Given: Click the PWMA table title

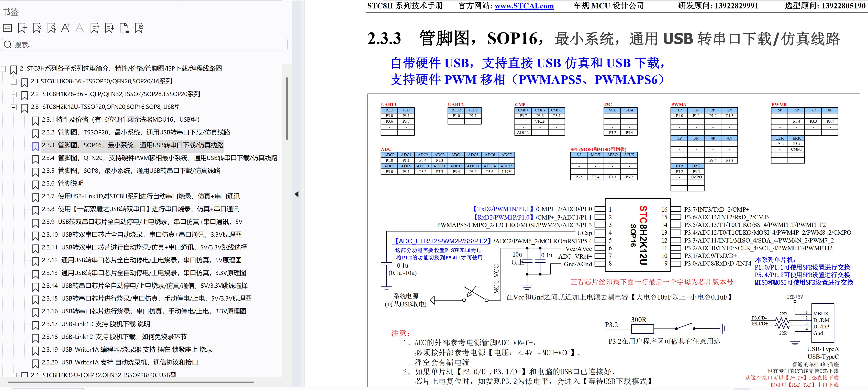Looking at the screenshot, I should (x=679, y=105).
